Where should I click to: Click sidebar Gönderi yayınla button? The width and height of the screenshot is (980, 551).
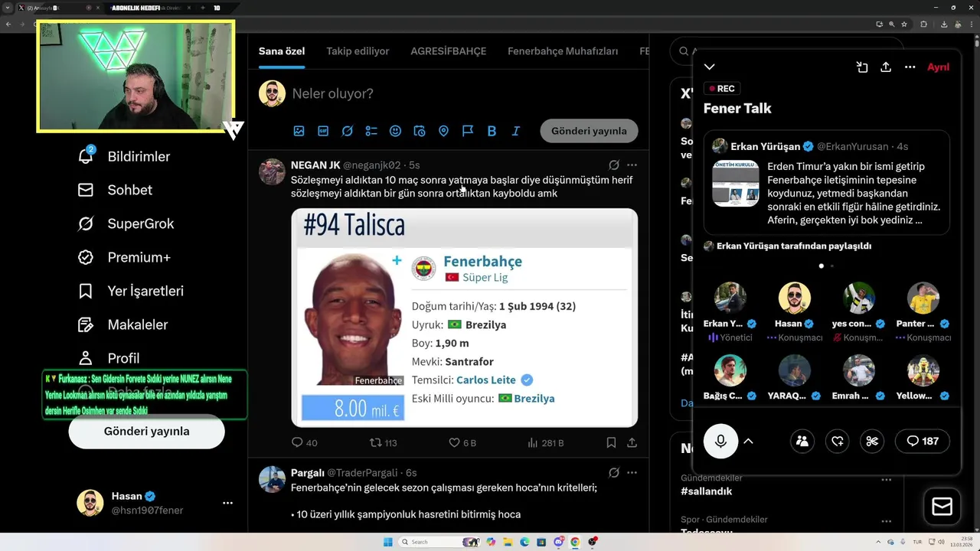point(146,432)
